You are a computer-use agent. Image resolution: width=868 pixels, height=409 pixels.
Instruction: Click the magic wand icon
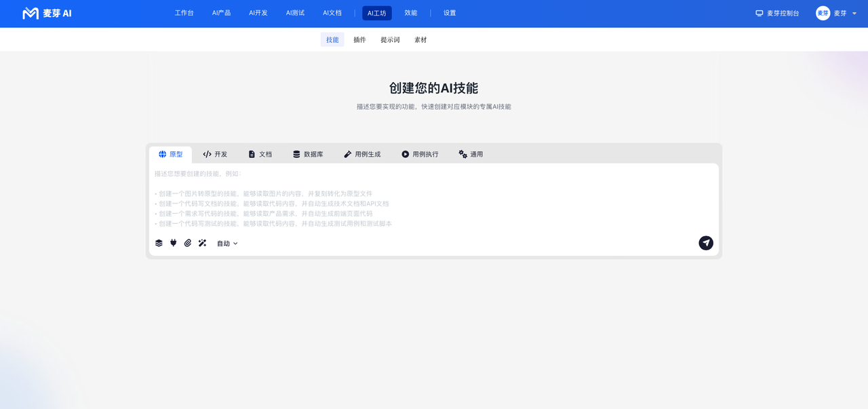(x=202, y=243)
